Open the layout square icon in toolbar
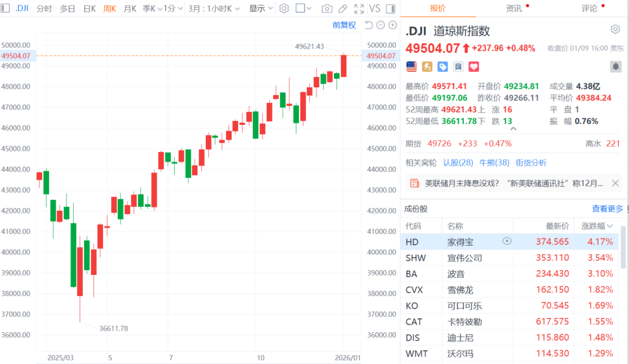 coord(300,8)
